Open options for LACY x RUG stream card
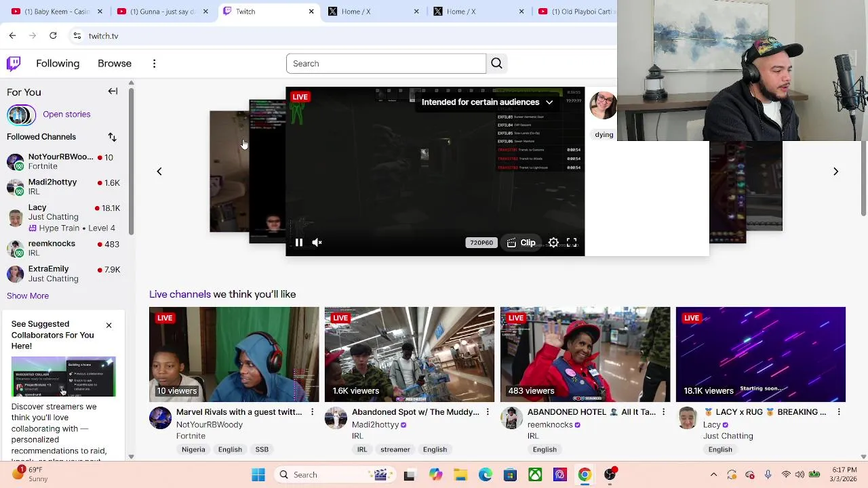 [x=839, y=412]
